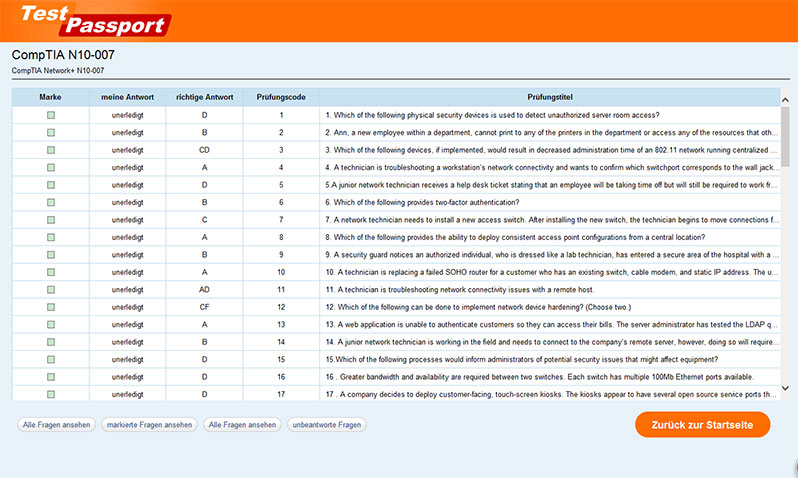Open question 5 about help desk ticket

(x=551, y=185)
